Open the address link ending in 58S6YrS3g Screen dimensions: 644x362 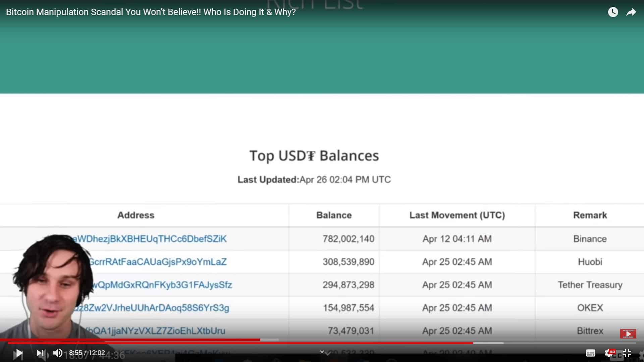pyautogui.click(x=152, y=308)
